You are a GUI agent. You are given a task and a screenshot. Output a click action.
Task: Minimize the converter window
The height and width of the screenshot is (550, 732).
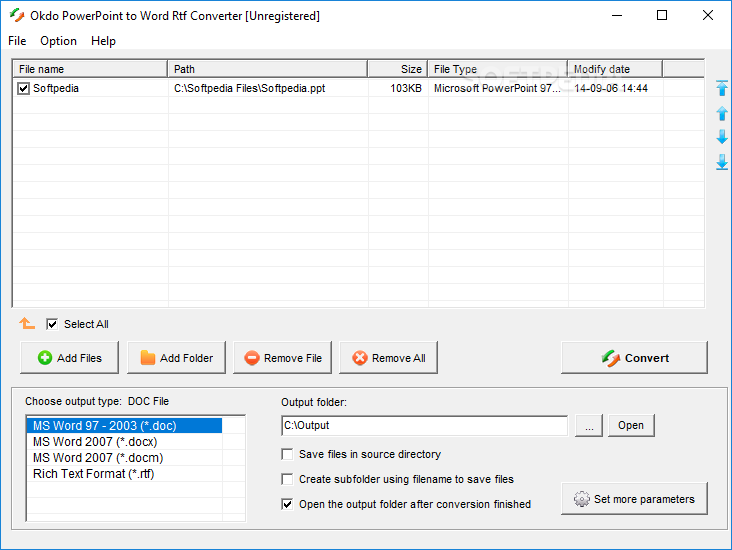click(x=617, y=15)
